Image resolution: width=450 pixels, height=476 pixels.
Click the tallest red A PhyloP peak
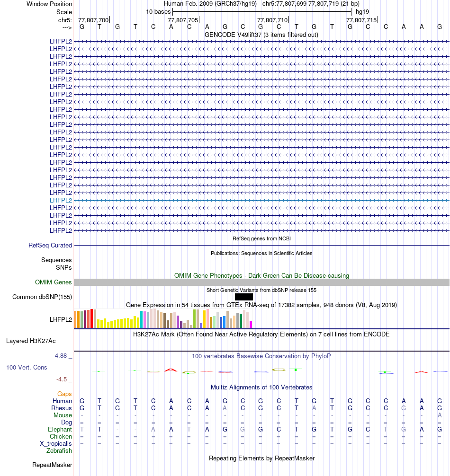click(171, 370)
